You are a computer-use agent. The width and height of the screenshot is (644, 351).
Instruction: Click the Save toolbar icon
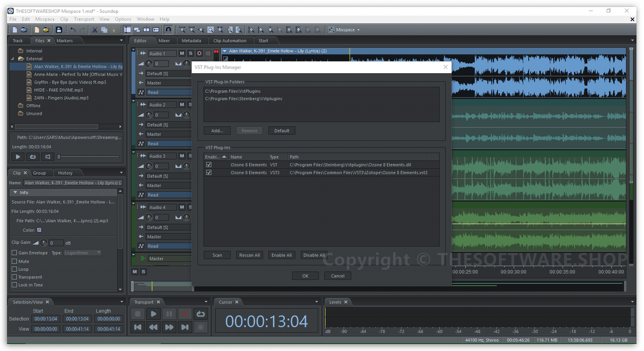[x=58, y=29]
